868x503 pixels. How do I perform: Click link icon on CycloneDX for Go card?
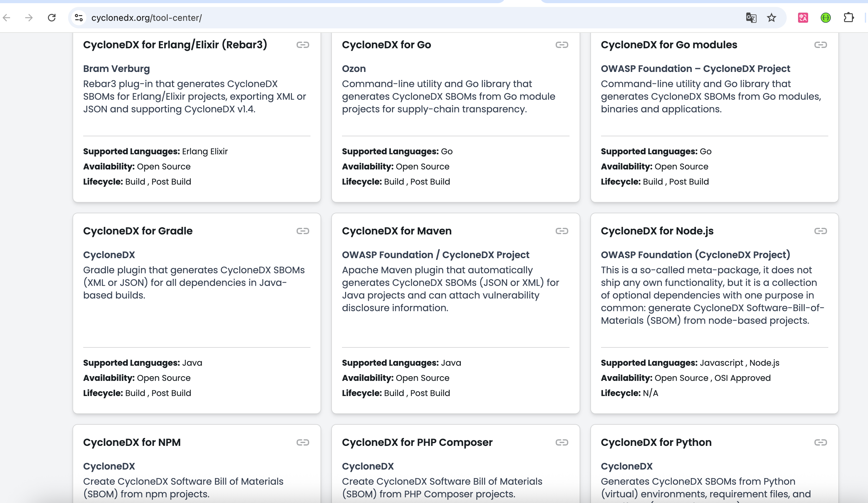pyautogui.click(x=561, y=45)
